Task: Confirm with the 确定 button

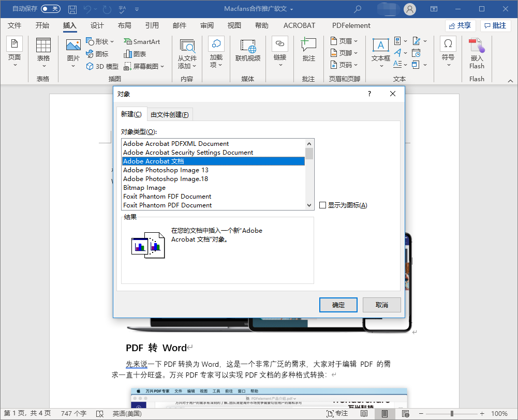Action: [x=338, y=305]
